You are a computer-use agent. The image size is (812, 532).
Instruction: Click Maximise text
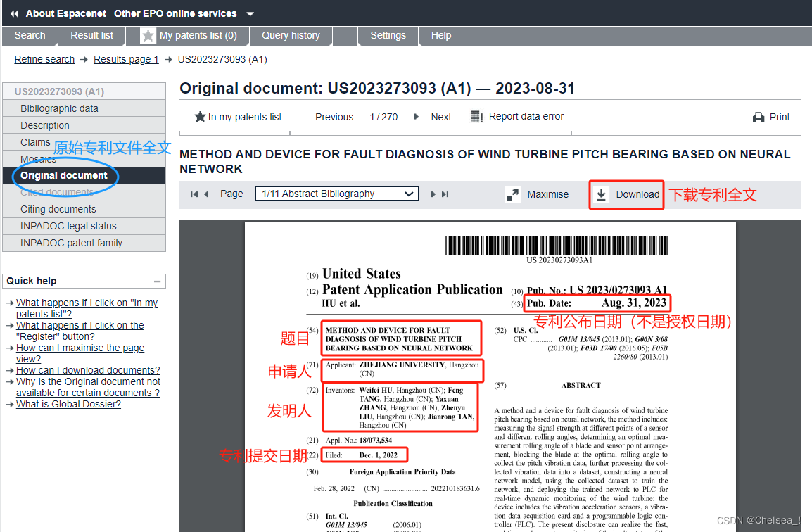tap(548, 194)
